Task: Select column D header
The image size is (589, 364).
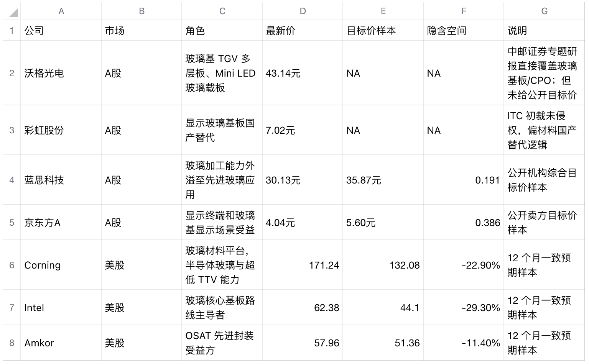Action: point(303,11)
